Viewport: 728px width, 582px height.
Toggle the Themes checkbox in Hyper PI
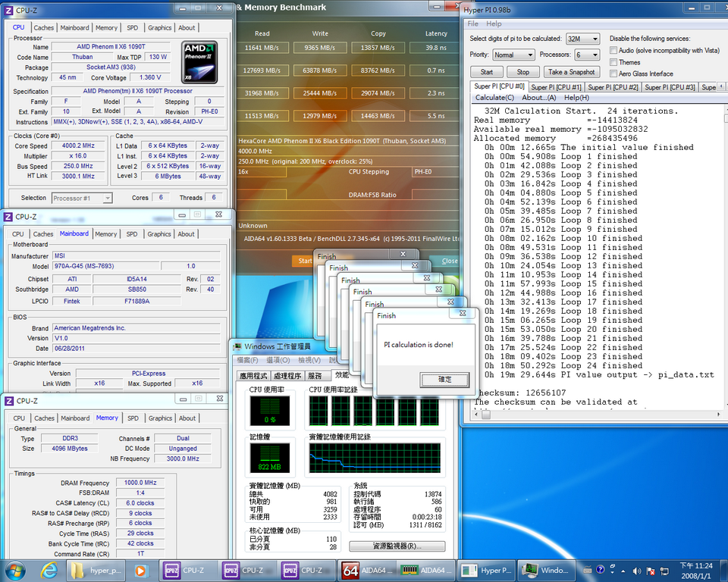[x=613, y=61]
